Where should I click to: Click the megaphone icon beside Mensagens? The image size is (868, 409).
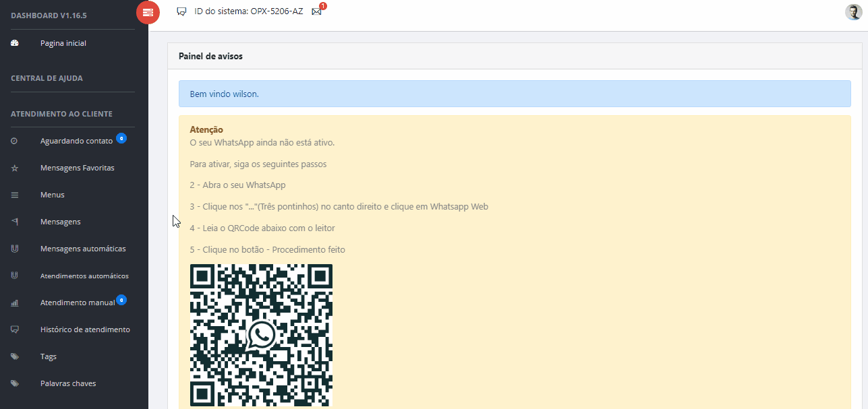[15, 222]
